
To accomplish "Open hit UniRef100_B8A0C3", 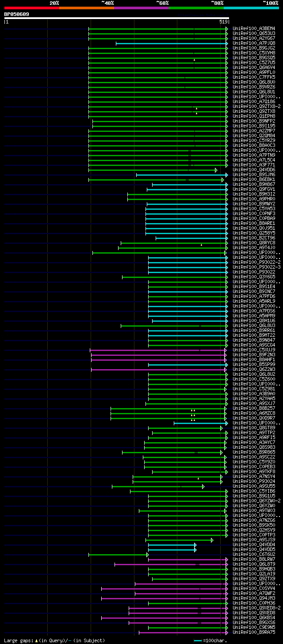I will pos(254,146).
